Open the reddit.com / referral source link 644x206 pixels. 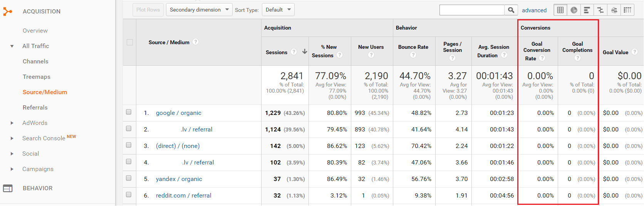[184, 196]
